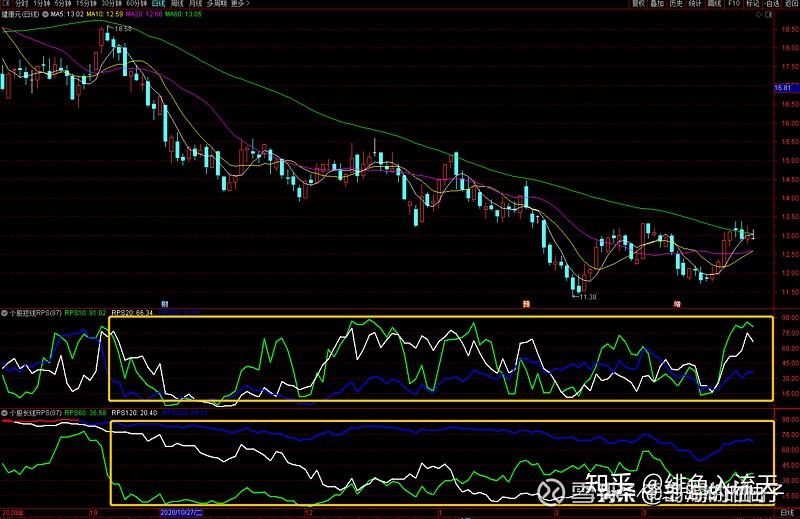
Task: Switch to the 月线 monthly tab
Action: 195,3
